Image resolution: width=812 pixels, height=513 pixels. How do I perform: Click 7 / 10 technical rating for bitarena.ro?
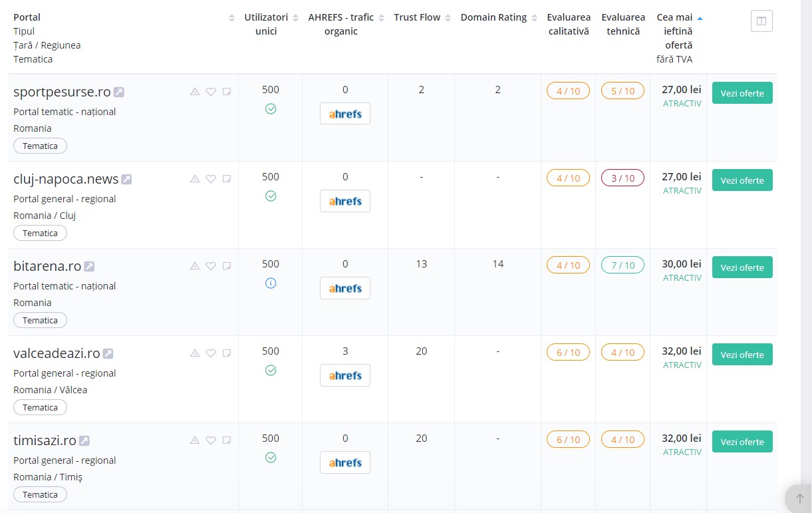click(x=622, y=265)
